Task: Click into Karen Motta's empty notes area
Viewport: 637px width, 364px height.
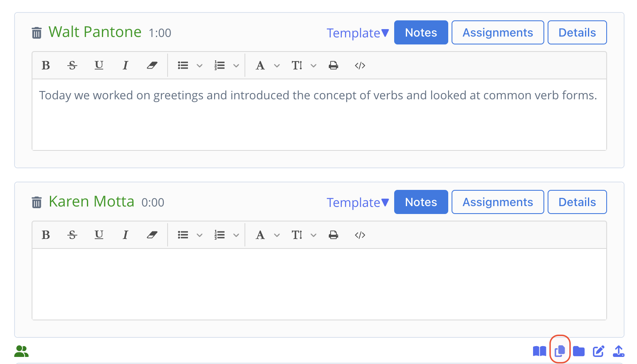Action: click(x=319, y=284)
